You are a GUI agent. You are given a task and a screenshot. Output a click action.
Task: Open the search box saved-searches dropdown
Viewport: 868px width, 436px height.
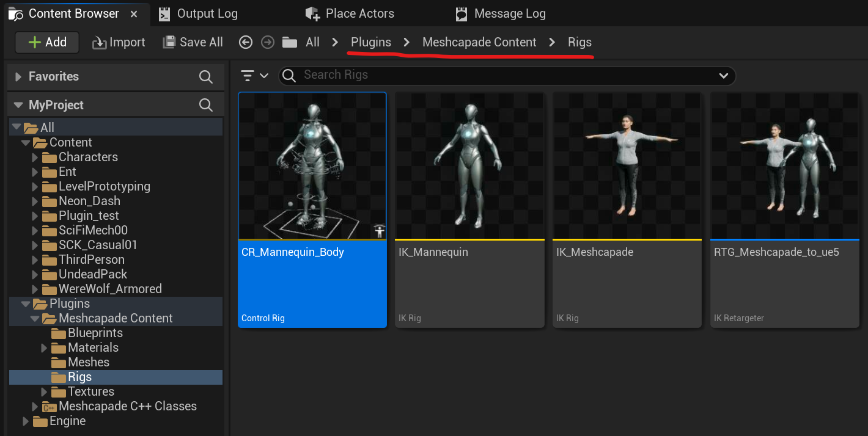coord(724,76)
